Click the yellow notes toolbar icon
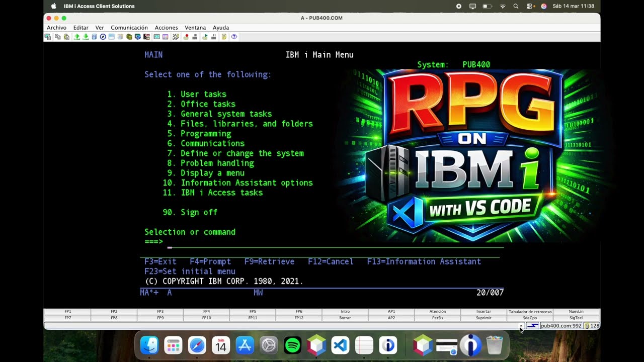This screenshot has width=644, height=362. [224, 37]
